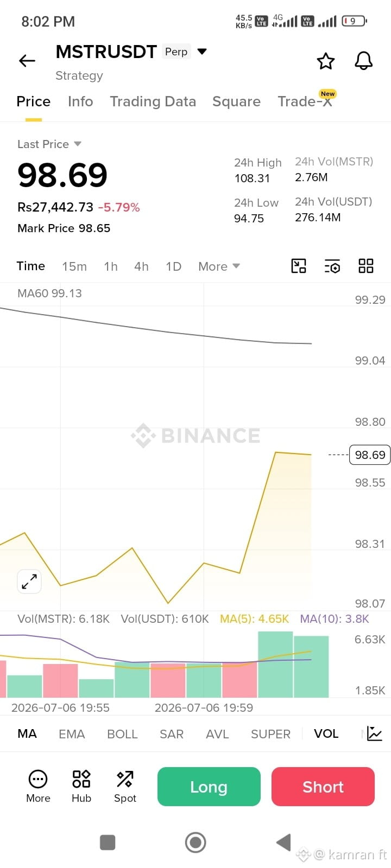The image size is (391, 868).
Task: Toggle the BOLL indicator
Action: [x=122, y=734]
